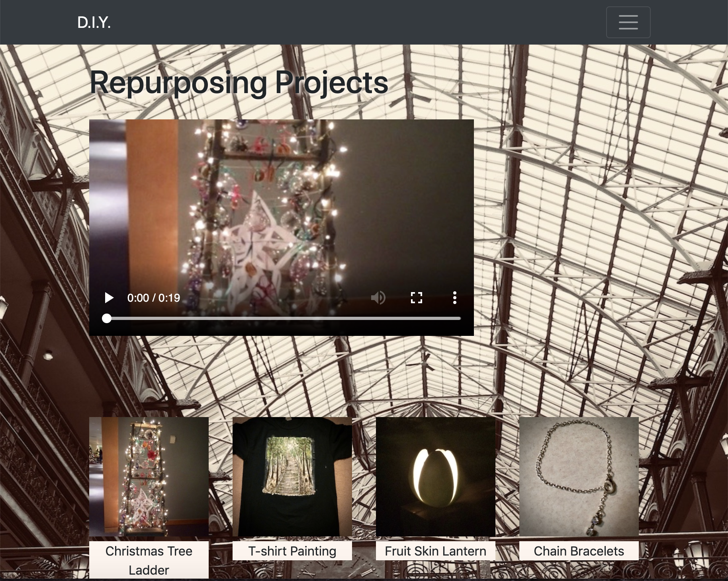This screenshot has height=581, width=728.
Task: Open the glowing fruit lantern thumbnail
Action: pos(436,477)
